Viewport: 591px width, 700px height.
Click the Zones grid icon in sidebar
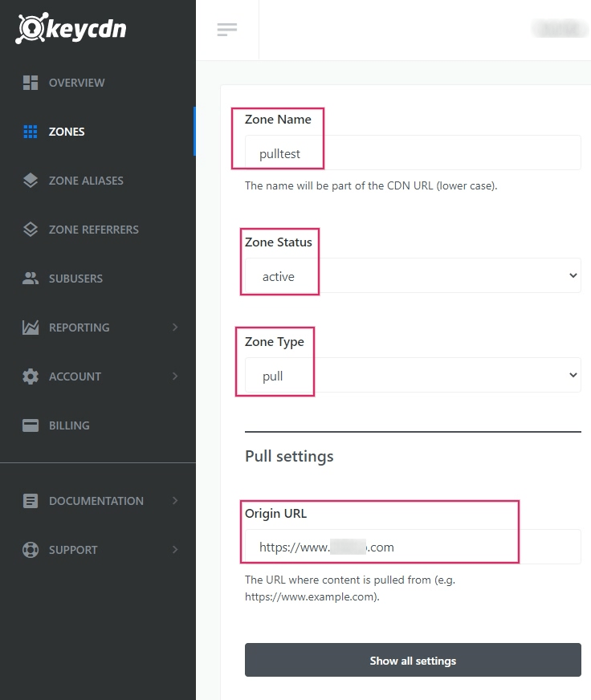point(31,131)
